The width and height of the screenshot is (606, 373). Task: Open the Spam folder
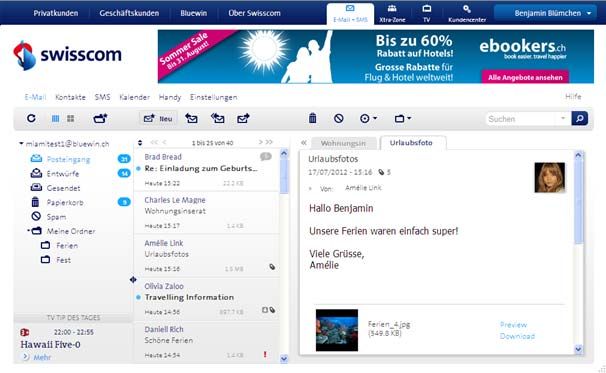[x=56, y=217]
